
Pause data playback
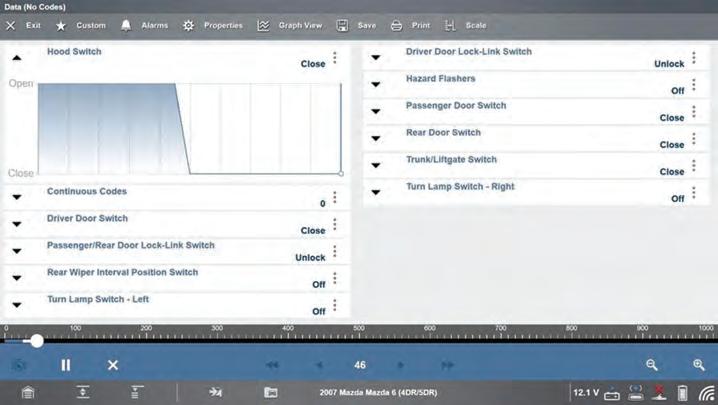pyautogui.click(x=65, y=365)
